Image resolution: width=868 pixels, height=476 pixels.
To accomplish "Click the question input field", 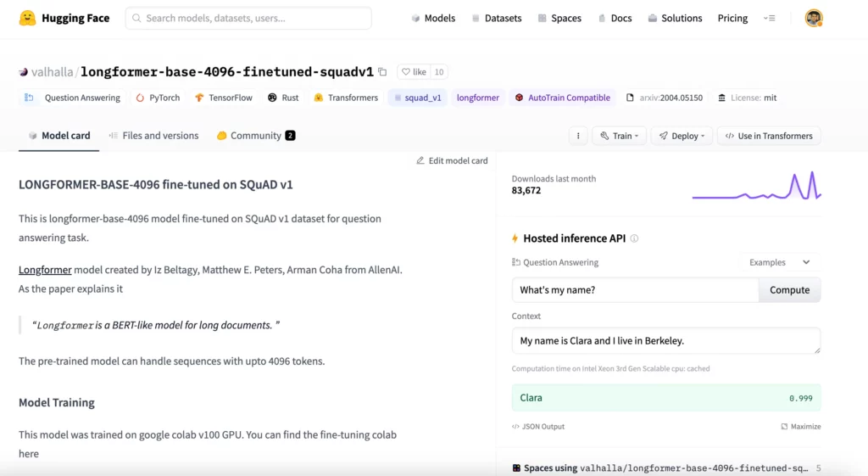I will click(x=635, y=290).
